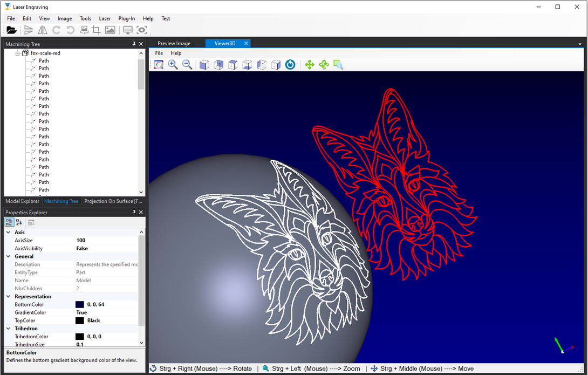Click the zoom window selection icon

(338, 65)
